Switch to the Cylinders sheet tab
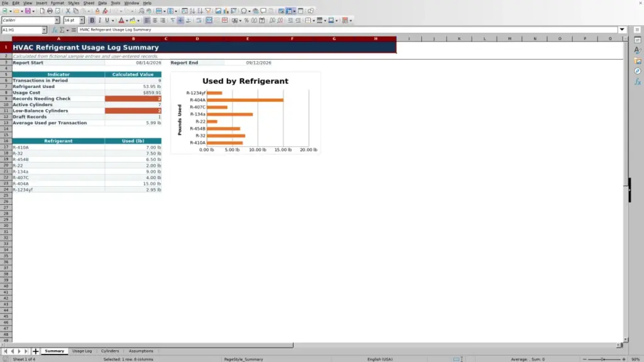The width and height of the screenshot is (644, 362). click(110, 351)
